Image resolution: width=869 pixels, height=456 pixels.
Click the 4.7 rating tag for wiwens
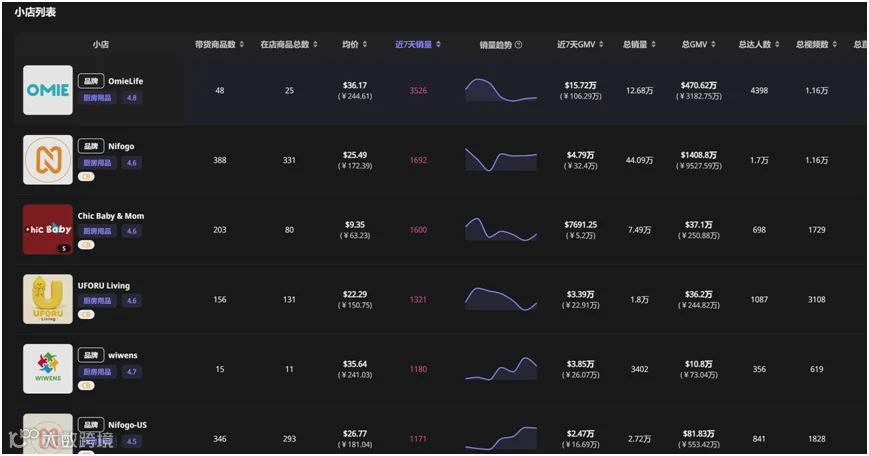coord(131,372)
